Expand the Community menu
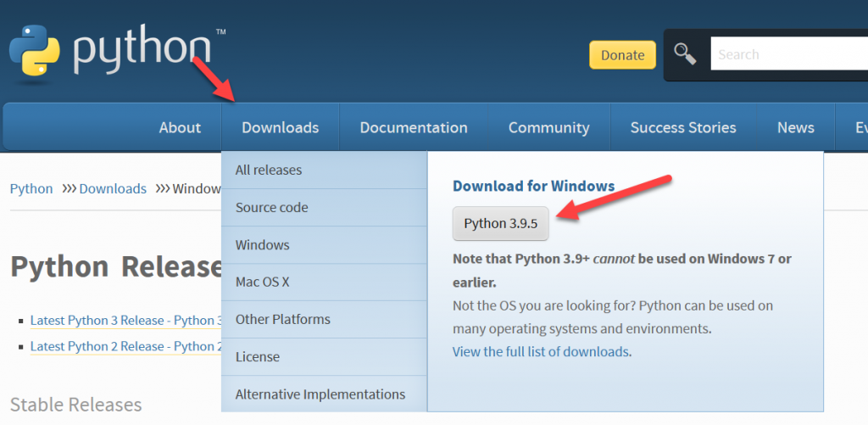The image size is (868, 425). tap(548, 128)
